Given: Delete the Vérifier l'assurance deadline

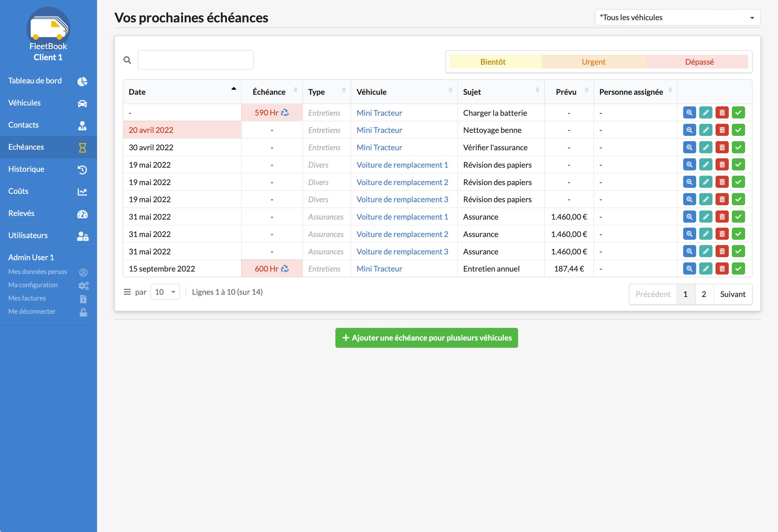Looking at the screenshot, I should [x=722, y=148].
